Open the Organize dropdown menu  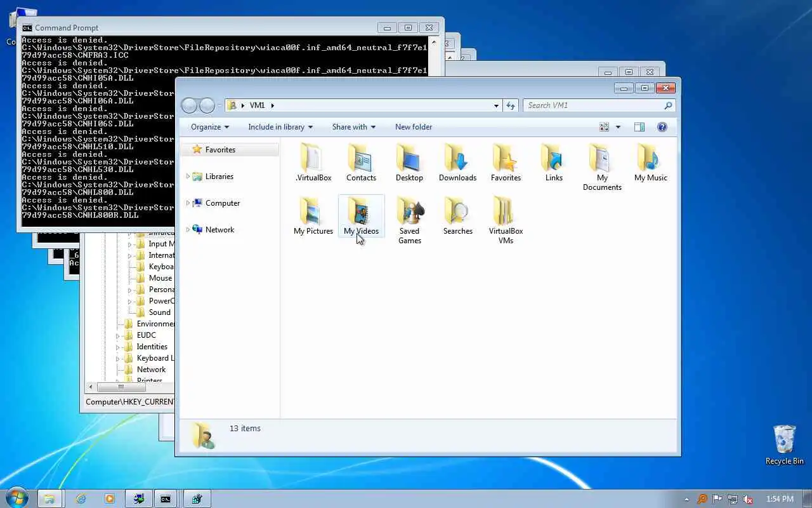tap(210, 127)
